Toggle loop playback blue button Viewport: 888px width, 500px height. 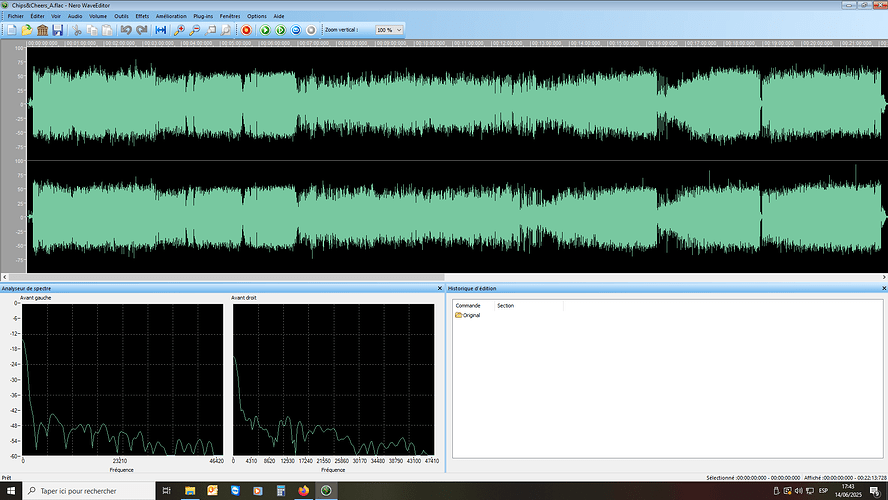[x=296, y=30]
